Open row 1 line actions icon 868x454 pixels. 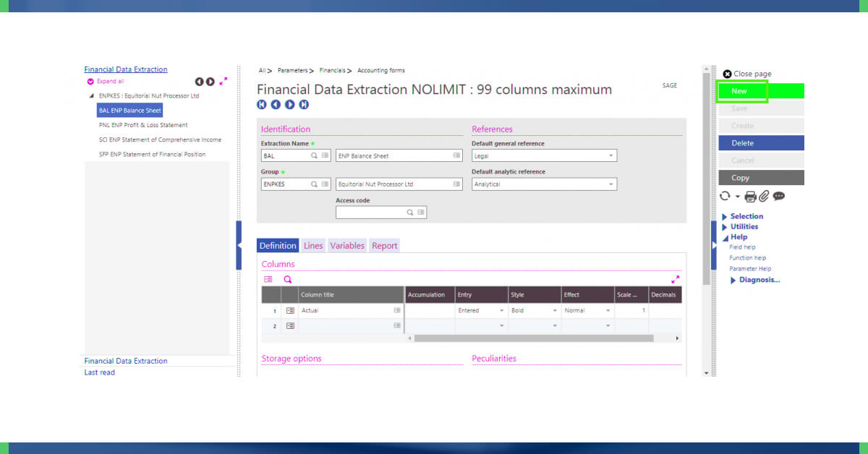(x=290, y=310)
